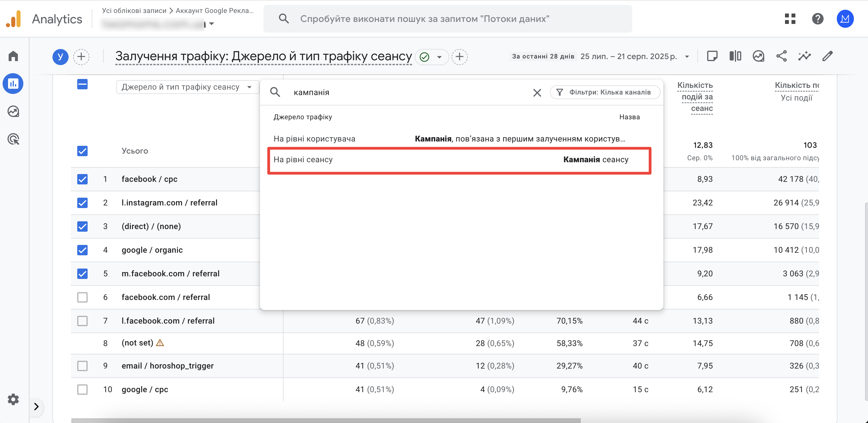The width and height of the screenshot is (868, 423).
Task: Click the main search magnifier icon
Action: point(284,19)
